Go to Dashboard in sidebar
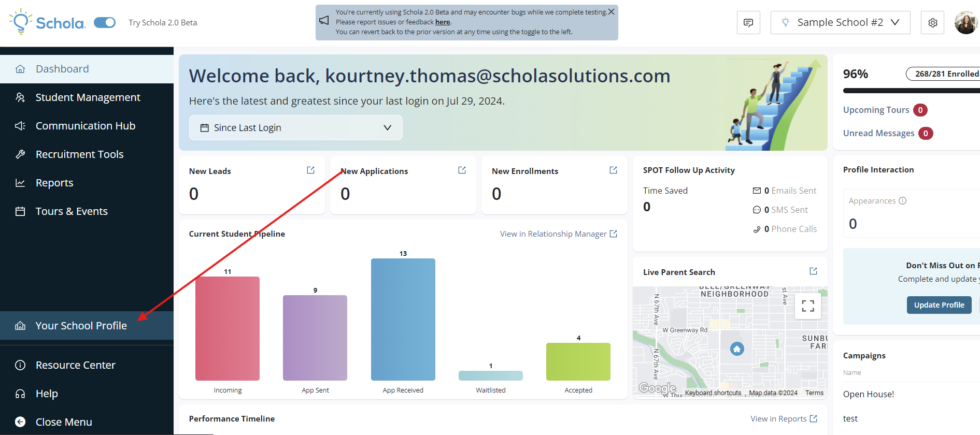The height and width of the screenshot is (435, 980). coord(87,69)
